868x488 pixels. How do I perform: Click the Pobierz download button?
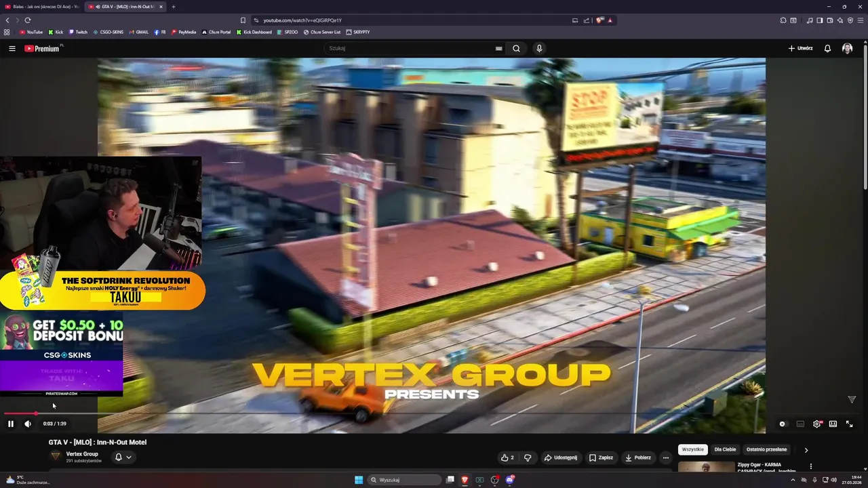(638, 457)
